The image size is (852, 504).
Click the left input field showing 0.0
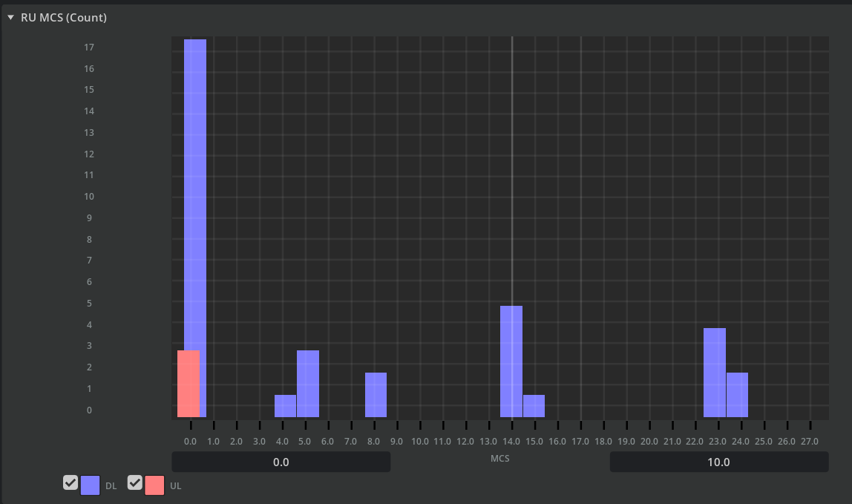click(x=281, y=462)
